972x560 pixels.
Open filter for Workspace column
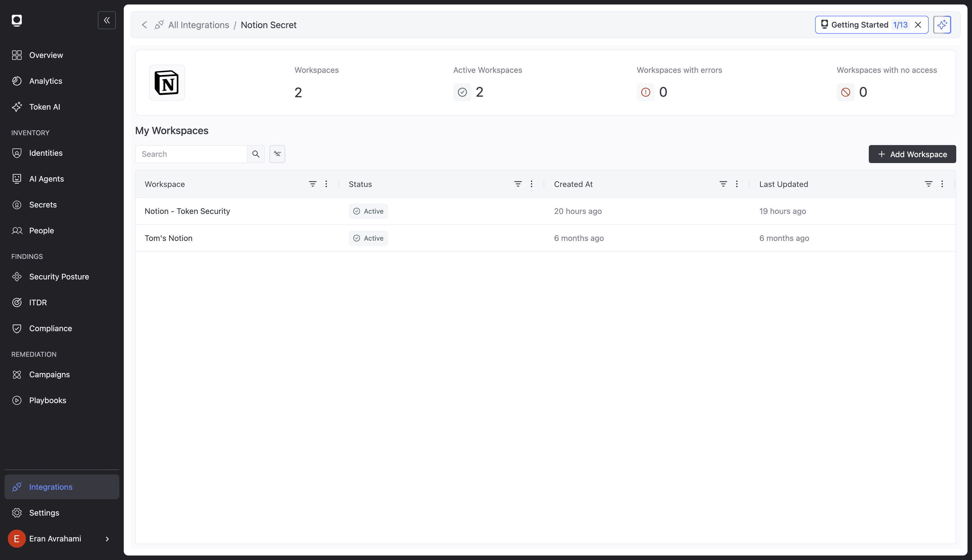(312, 184)
